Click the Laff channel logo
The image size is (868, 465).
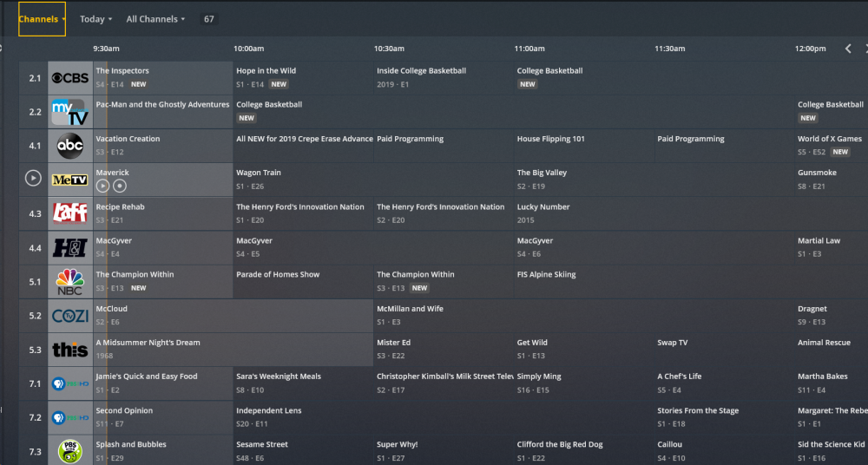pyautogui.click(x=70, y=213)
